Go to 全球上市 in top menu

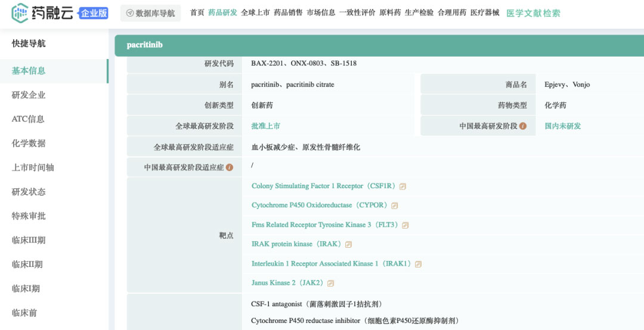coord(255,13)
